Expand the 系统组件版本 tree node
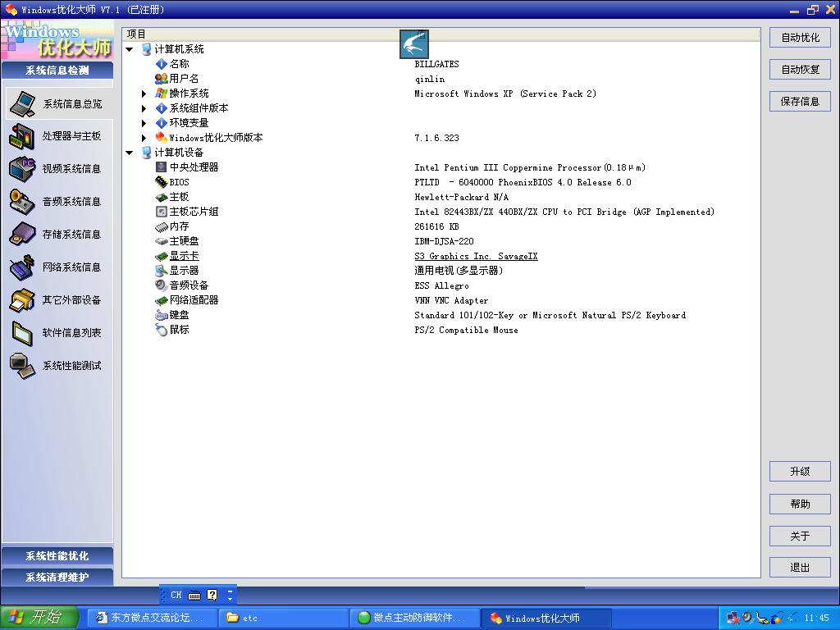 click(144, 108)
